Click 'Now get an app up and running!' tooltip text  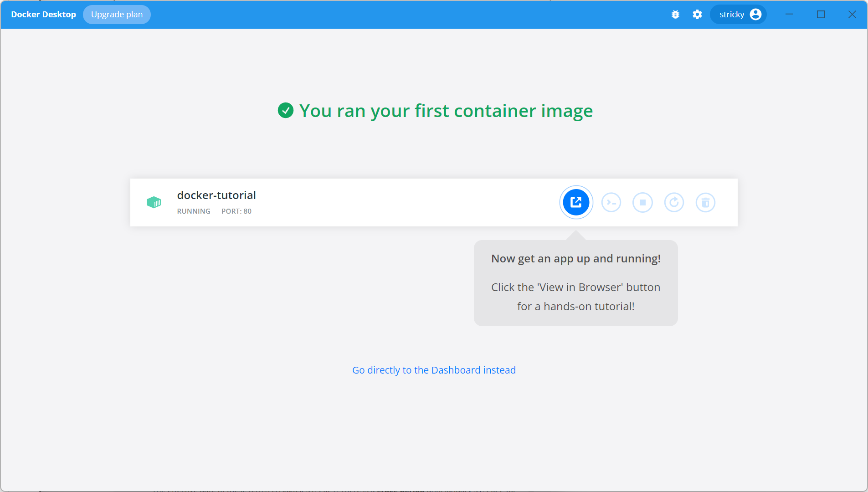(576, 259)
